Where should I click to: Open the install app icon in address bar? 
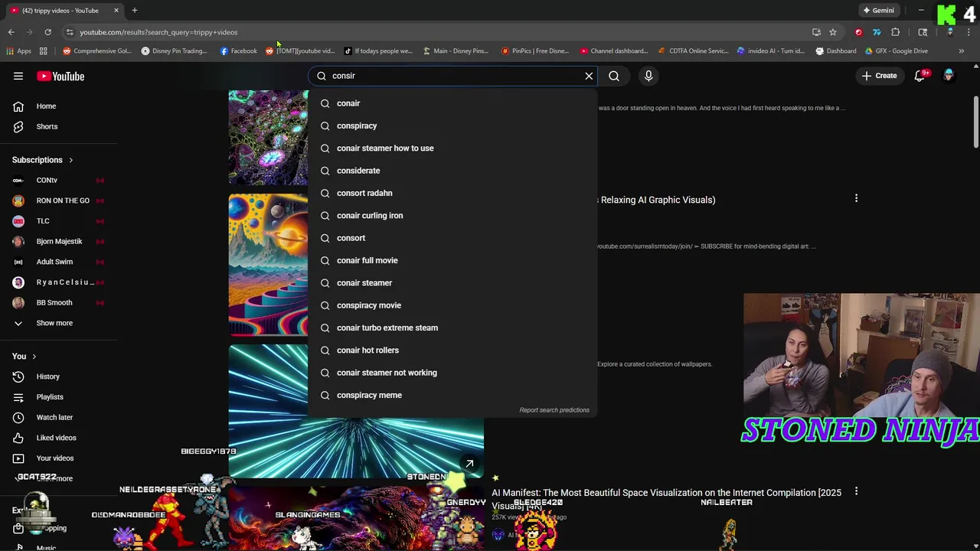point(816,32)
